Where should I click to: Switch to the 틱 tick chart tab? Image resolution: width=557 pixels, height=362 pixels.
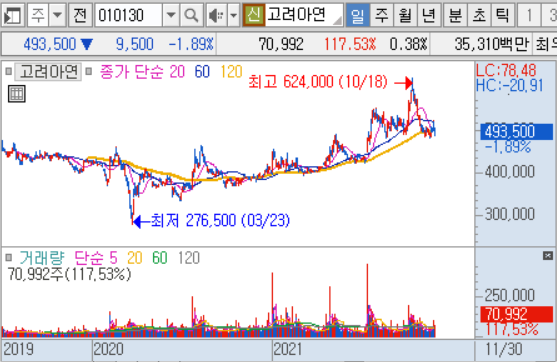[x=502, y=15]
